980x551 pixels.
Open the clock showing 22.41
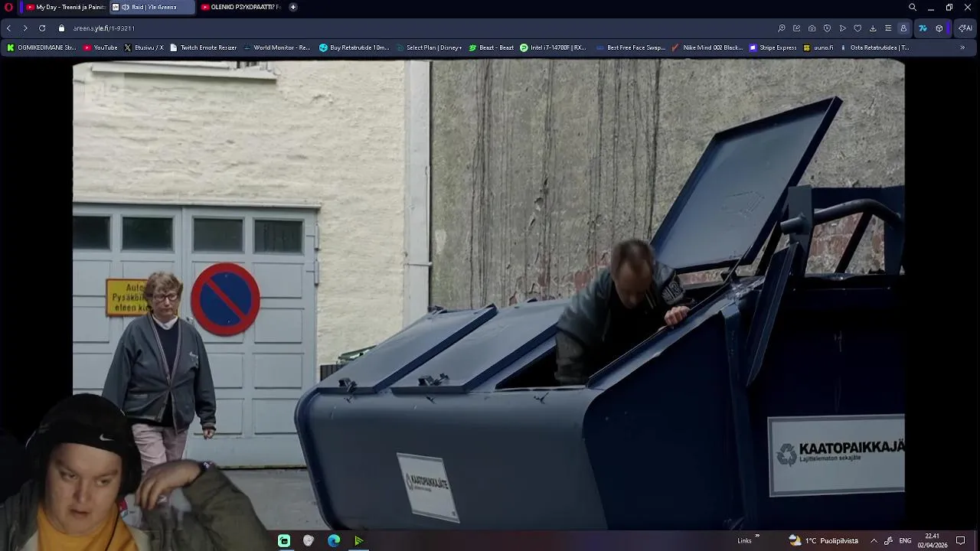[x=933, y=541]
